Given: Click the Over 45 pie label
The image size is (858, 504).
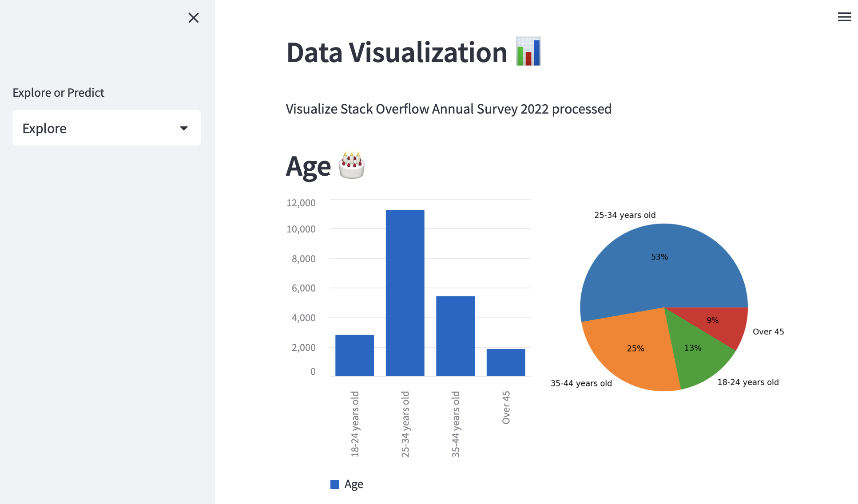Looking at the screenshot, I should click(x=768, y=331).
